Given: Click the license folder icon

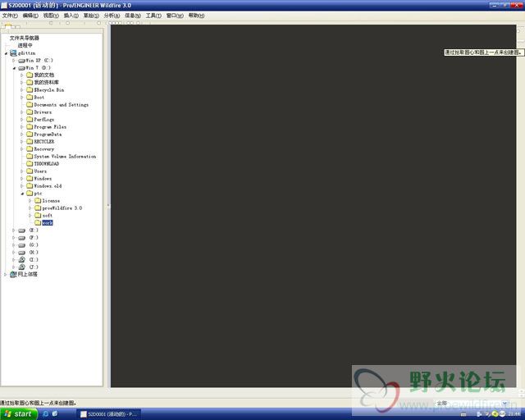Looking at the screenshot, I should pos(38,200).
